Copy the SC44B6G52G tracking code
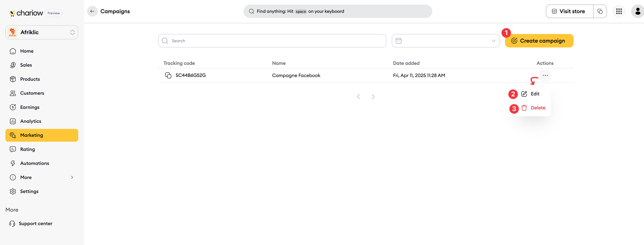 (x=168, y=75)
